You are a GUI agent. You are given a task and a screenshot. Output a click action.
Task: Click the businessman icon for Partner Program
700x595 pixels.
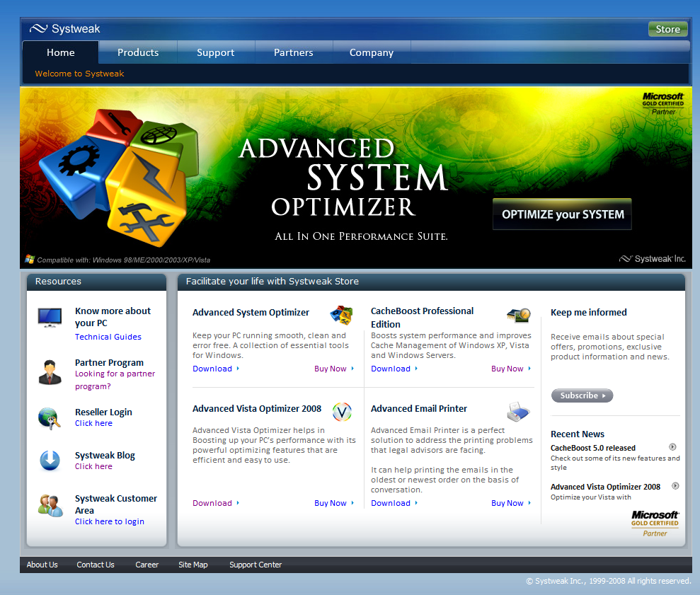pyautogui.click(x=50, y=372)
